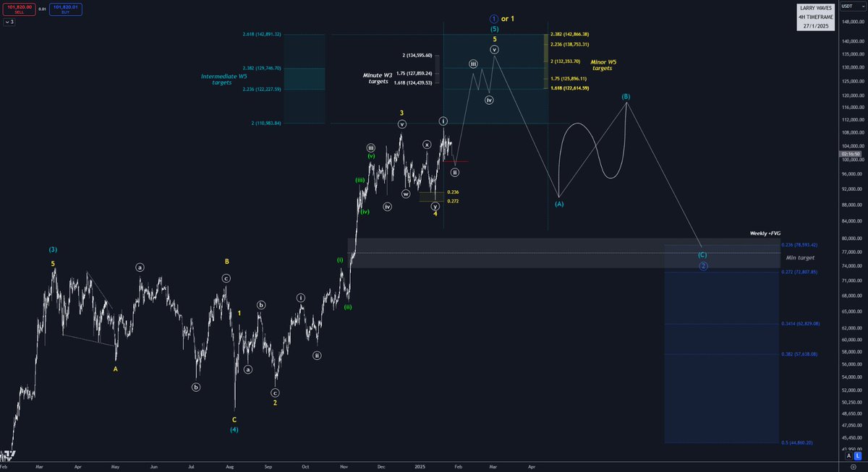Toggle the log scale L button
868x472 pixels.
pos(857,456)
